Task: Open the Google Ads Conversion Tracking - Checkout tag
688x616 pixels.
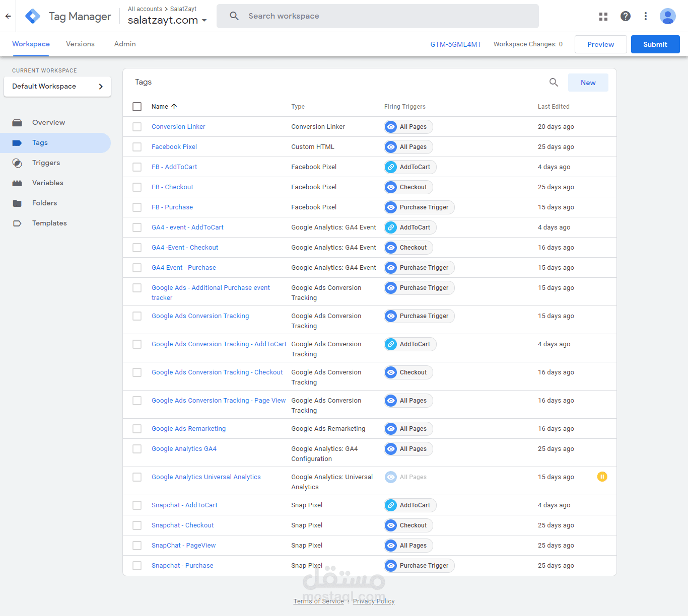Action: 217,372
